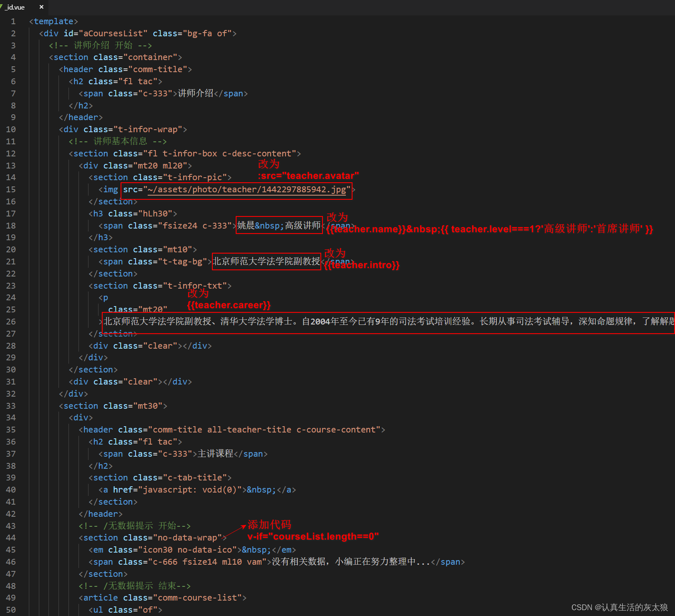This screenshot has width=675, height=616.
Task: Click the href "javascript: void(0)" anchor line
Action: click(x=197, y=490)
